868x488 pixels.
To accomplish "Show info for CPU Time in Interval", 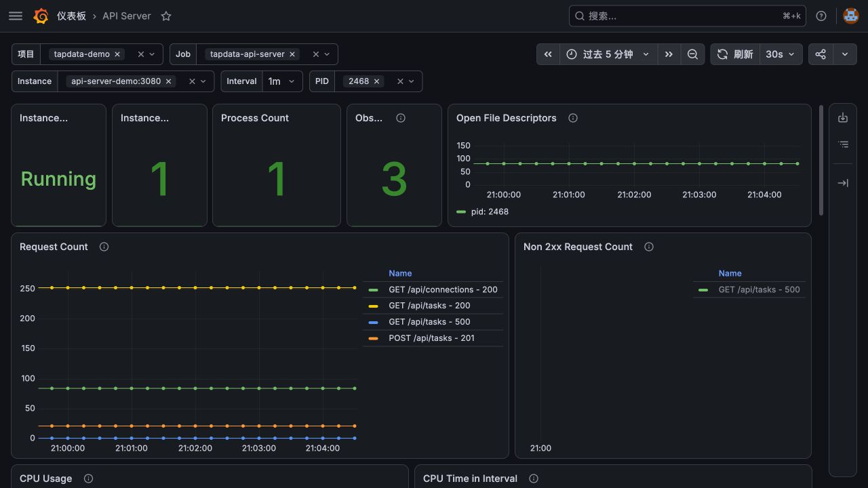I will (534, 479).
